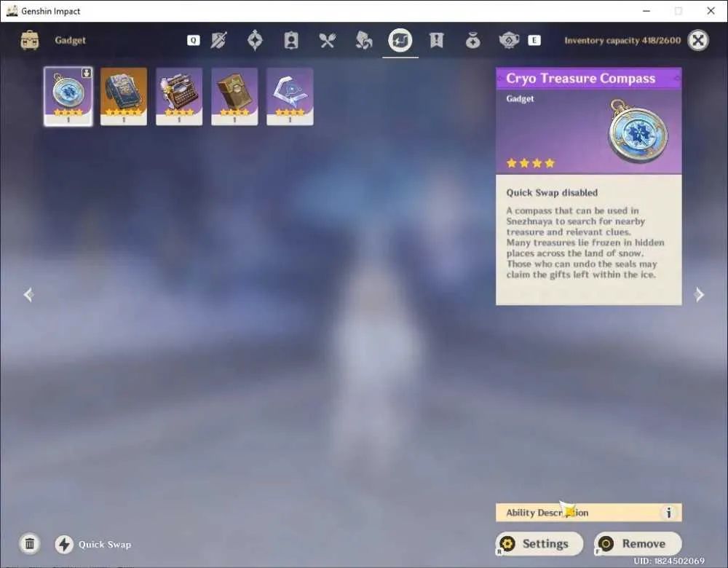Select the highlighted Gadget tab icon
Image resolution: width=728 pixels, height=568 pixels.
pyautogui.click(x=400, y=40)
